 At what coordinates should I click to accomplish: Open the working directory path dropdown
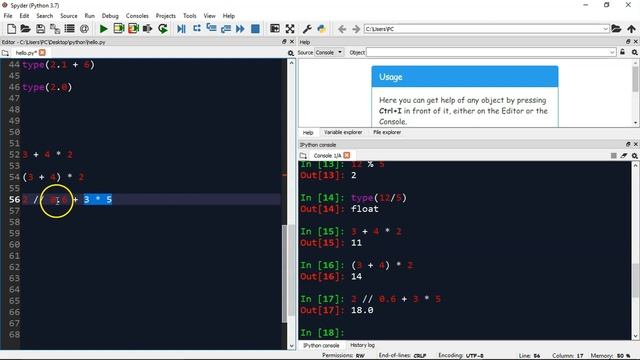(605, 29)
